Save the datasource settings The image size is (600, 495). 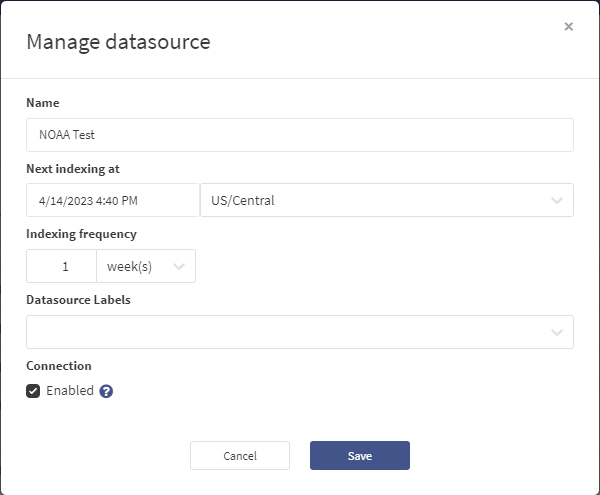(x=359, y=456)
